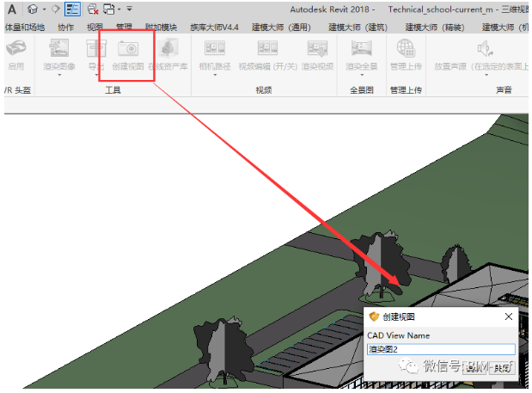The image size is (532, 393).
Task: Click the Close Hidden Windows icon with red x
Action: point(93,9)
